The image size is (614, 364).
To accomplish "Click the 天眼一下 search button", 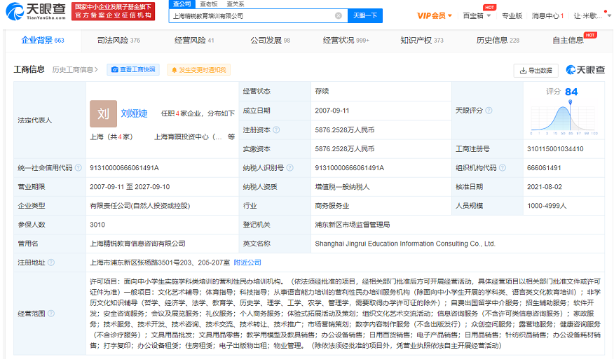I will tap(365, 15).
